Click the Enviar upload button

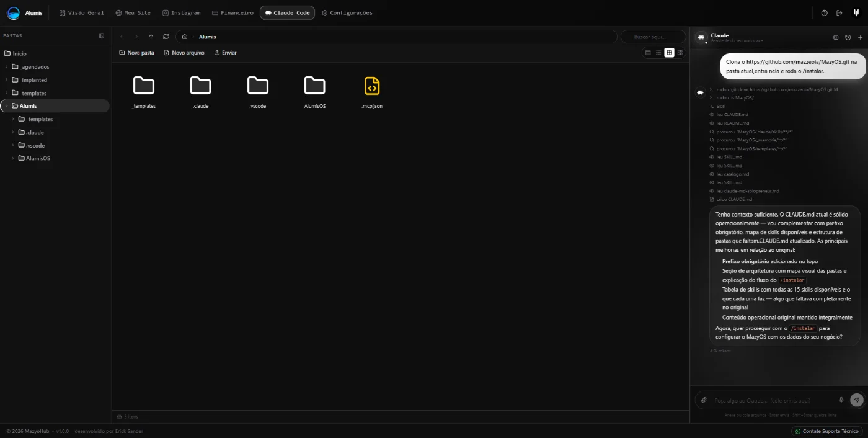pos(225,53)
